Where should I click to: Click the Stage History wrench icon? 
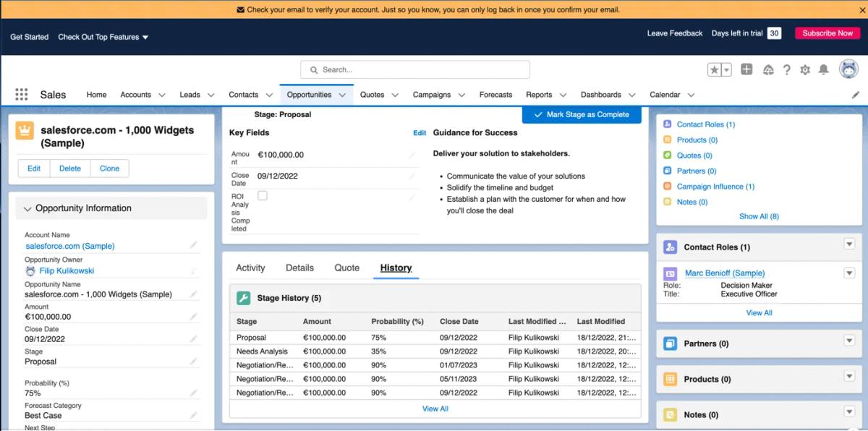point(244,298)
